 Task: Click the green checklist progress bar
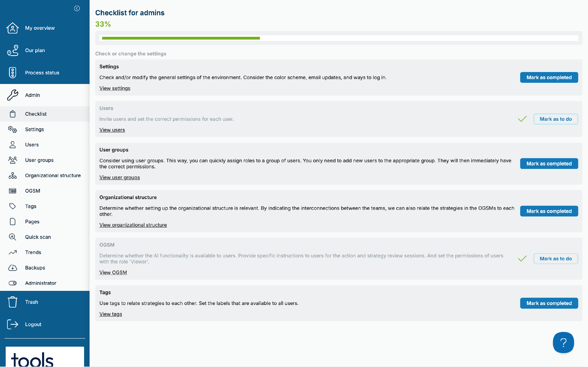[x=181, y=38]
